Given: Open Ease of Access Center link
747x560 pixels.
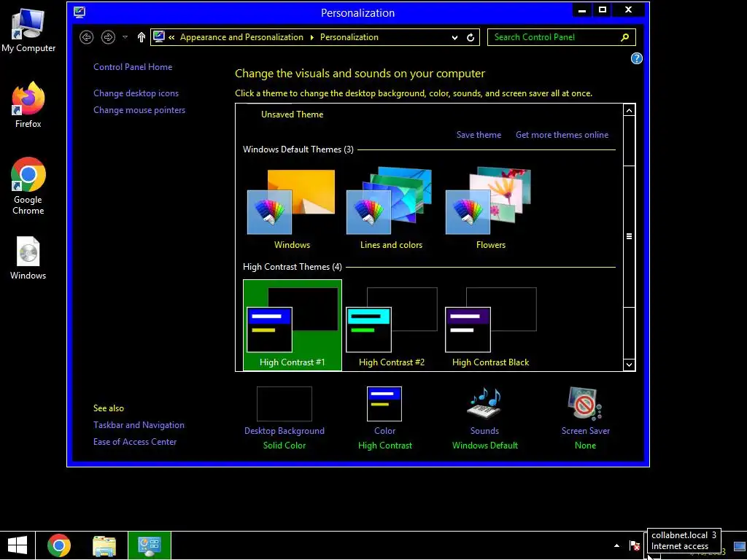Looking at the screenshot, I should (135, 442).
